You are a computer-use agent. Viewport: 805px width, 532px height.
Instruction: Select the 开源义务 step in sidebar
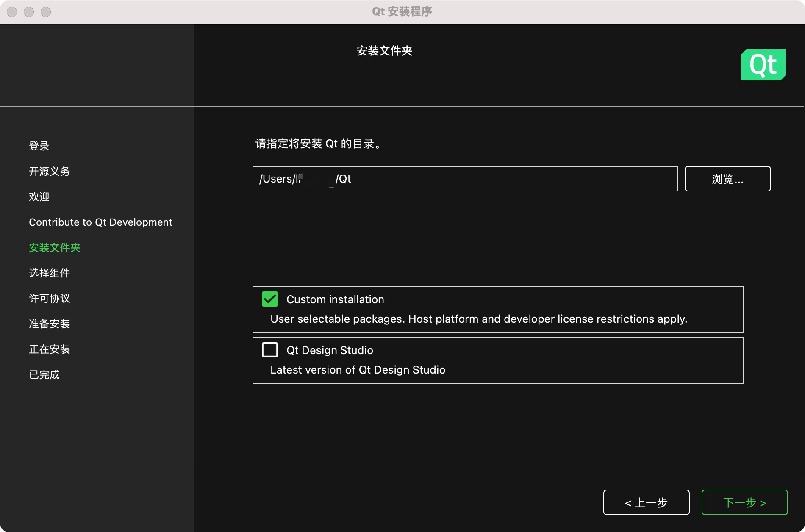pyautogui.click(x=49, y=172)
